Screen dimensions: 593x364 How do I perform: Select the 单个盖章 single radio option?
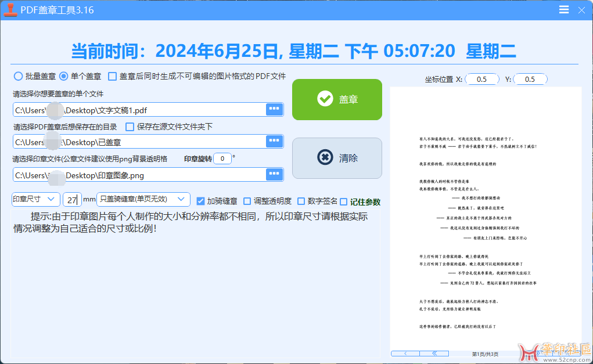pyautogui.click(x=64, y=76)
